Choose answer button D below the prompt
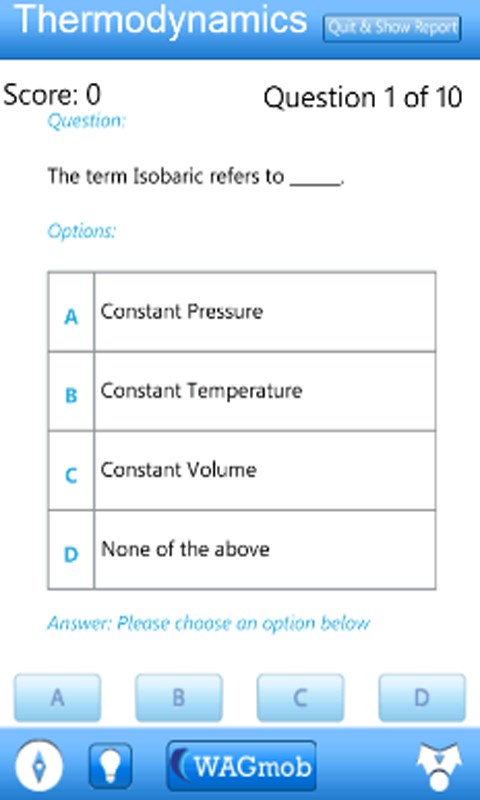 [422, 697]
